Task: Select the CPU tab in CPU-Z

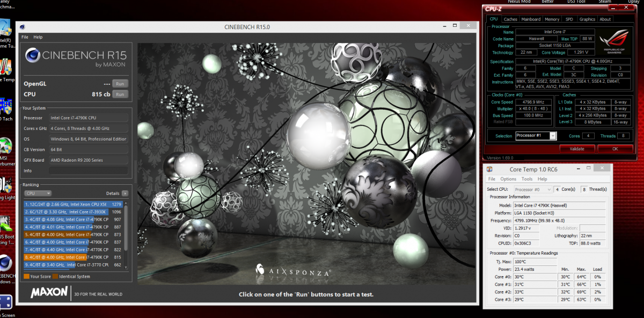Action: 494,19
